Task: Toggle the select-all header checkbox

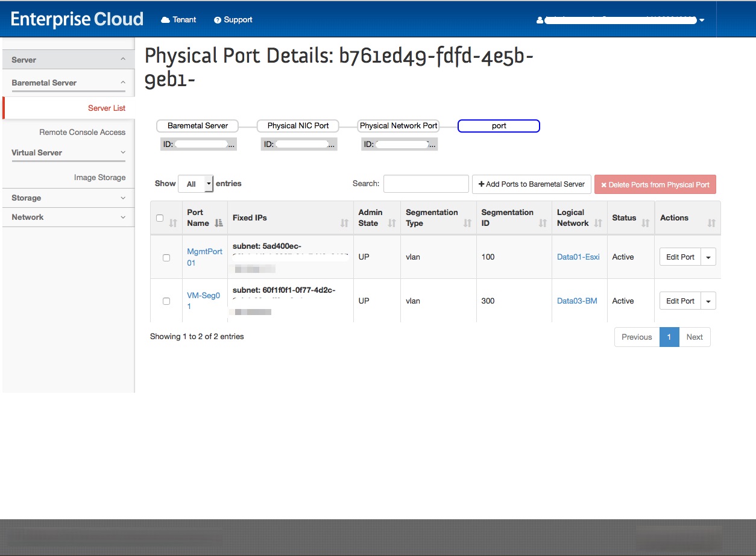Action: pyautogui.click(x=160, y=218)
